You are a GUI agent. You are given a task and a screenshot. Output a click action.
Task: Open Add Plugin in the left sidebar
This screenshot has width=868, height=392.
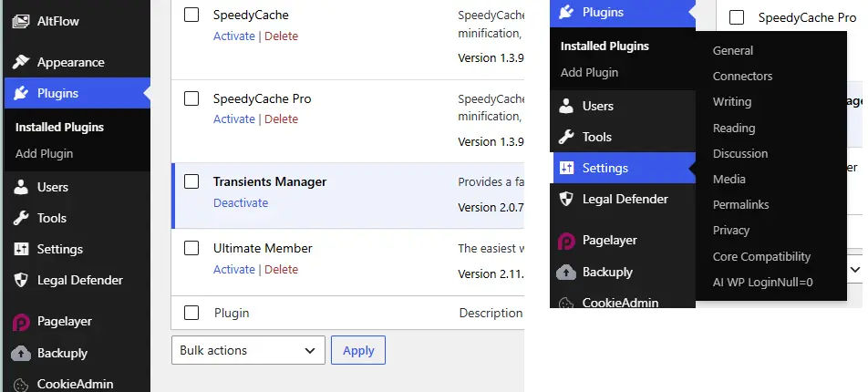[x=45, y=154]
